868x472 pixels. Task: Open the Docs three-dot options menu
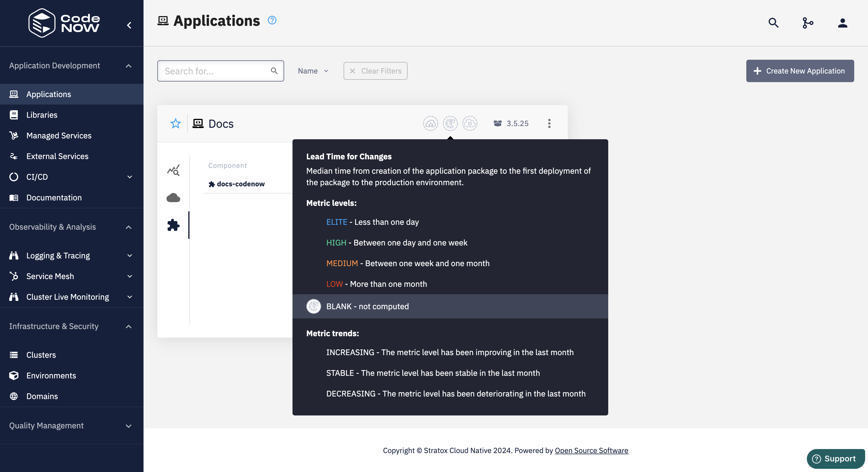549,123
